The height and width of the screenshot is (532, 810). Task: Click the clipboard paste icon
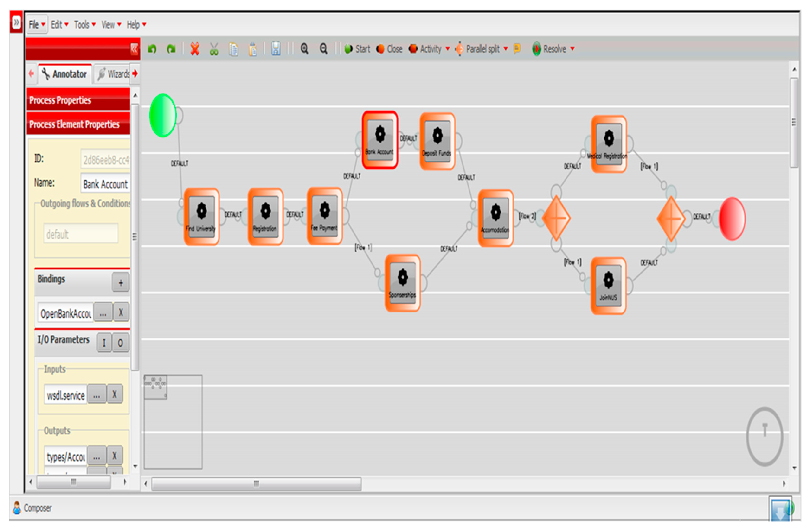253,49
